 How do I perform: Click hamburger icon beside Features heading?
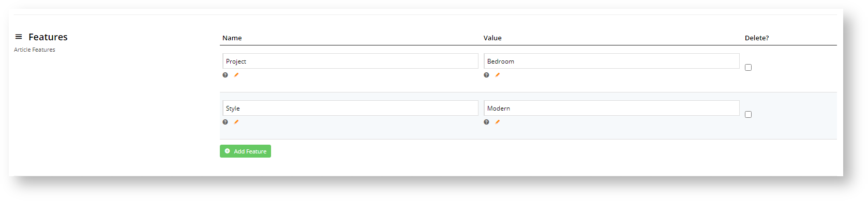[x=19, y=37]
